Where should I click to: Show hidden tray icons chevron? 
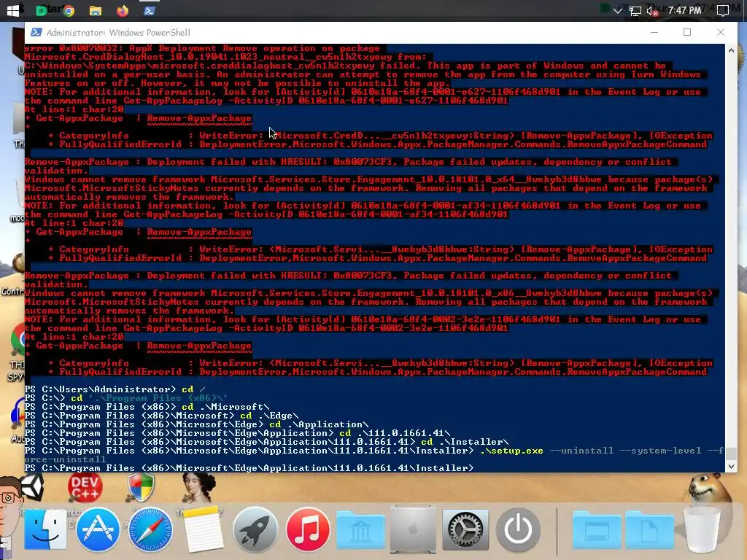(617, 10)
